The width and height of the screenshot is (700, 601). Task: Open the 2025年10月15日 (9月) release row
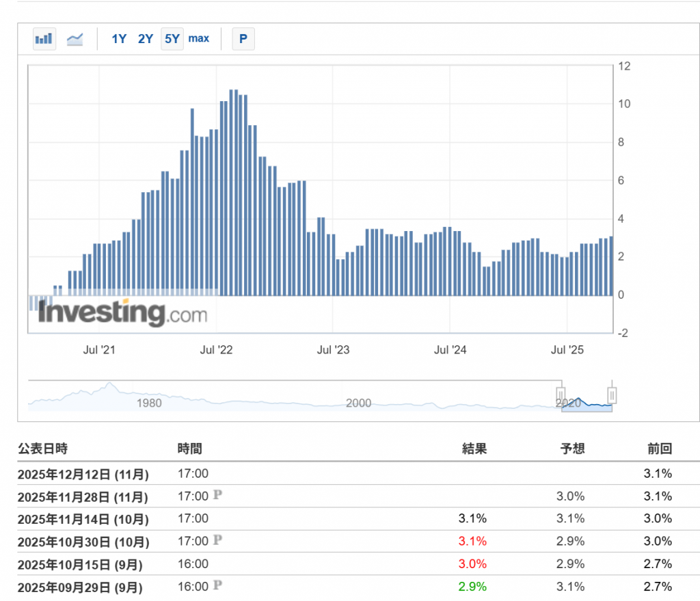(80, 564)
